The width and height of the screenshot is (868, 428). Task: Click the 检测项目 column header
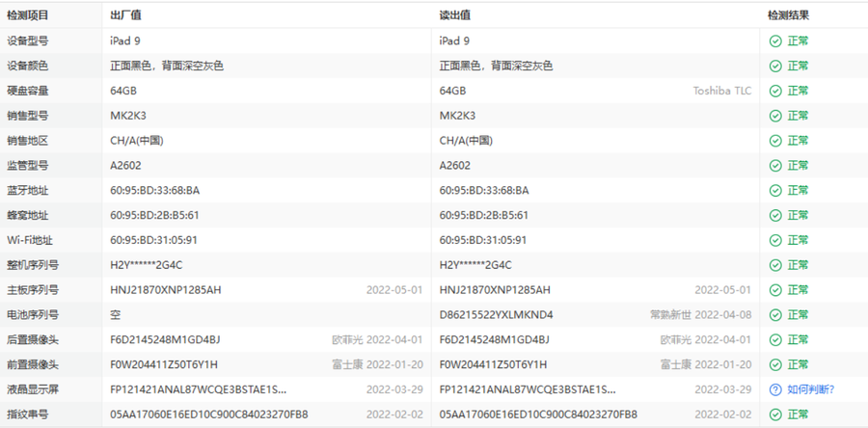[x=27, y=15]
